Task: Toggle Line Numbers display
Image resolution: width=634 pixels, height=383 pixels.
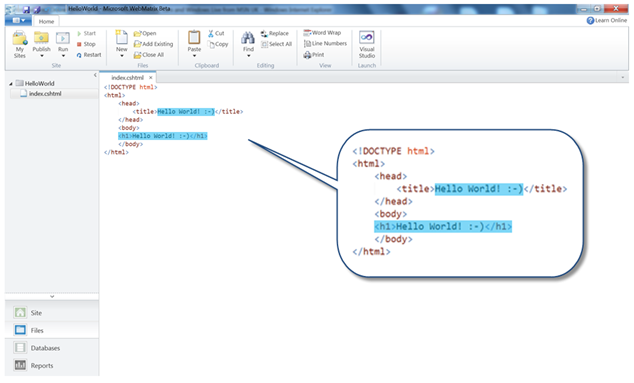Action: (x=325, y=43)
